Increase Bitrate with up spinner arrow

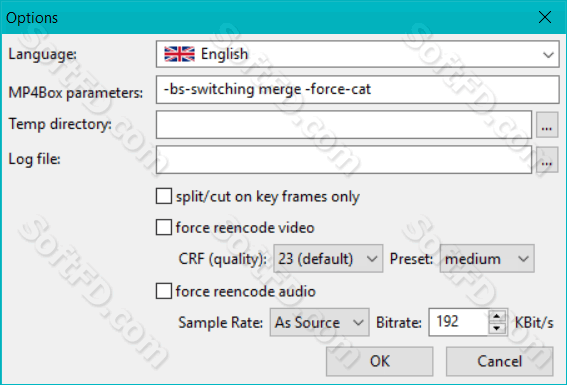[x=497, y=316]
